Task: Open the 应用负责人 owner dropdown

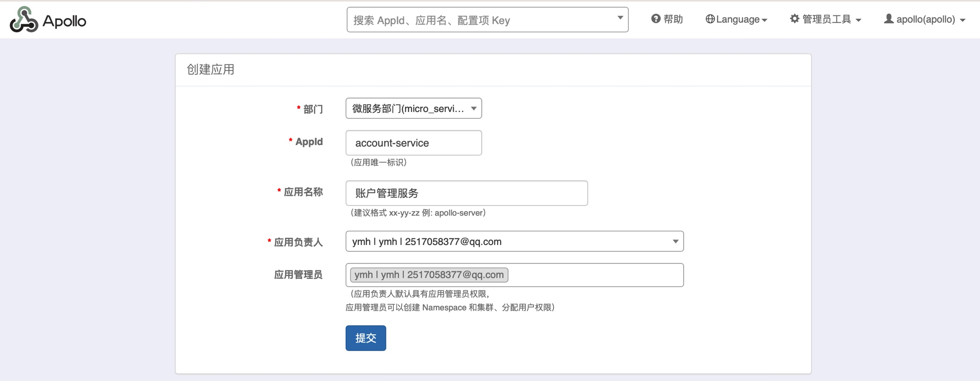Action: (x=514, y=241)
